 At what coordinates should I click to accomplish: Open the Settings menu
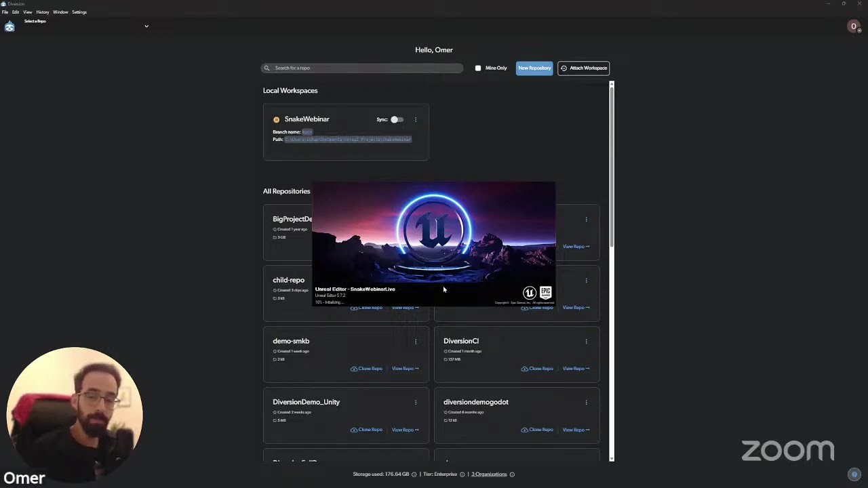coord(79,12)
